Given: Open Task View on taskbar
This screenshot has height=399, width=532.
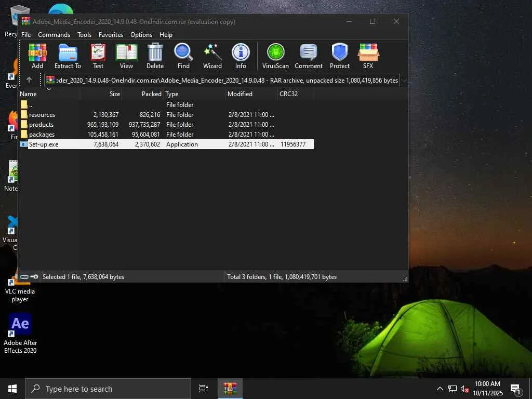Looking at the screenshot, I should 204,389.
